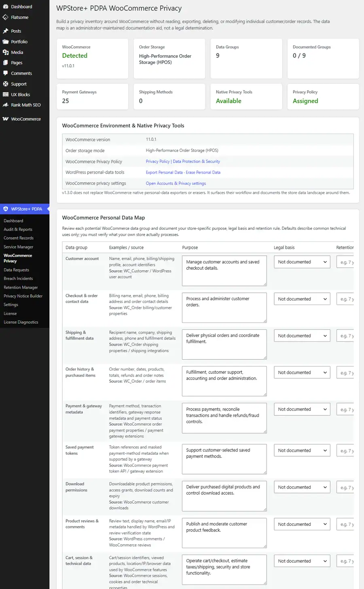Click the Erase Personal Data link
Viewport: 364px width, 589px height.
pos(203,172)
